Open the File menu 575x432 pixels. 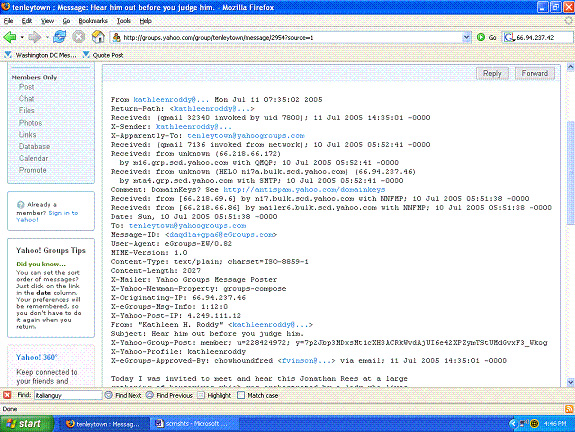pos(8,21)
